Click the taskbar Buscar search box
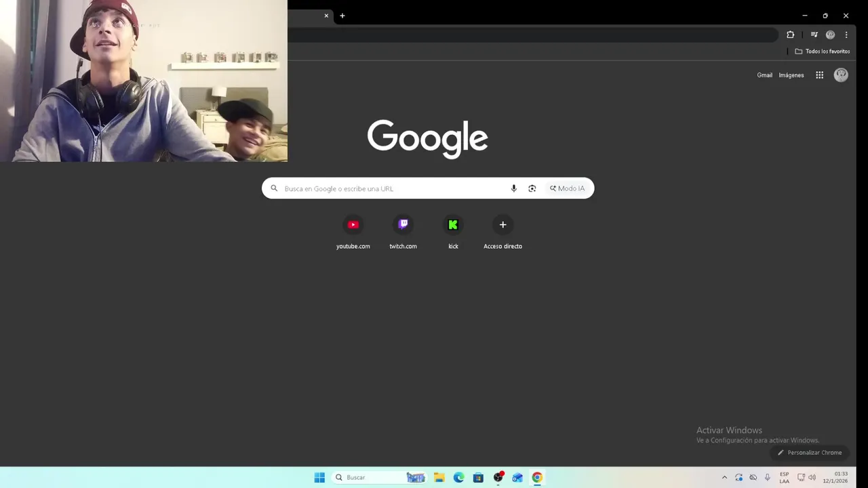This screenshot has width=868, height=488. 380,477
